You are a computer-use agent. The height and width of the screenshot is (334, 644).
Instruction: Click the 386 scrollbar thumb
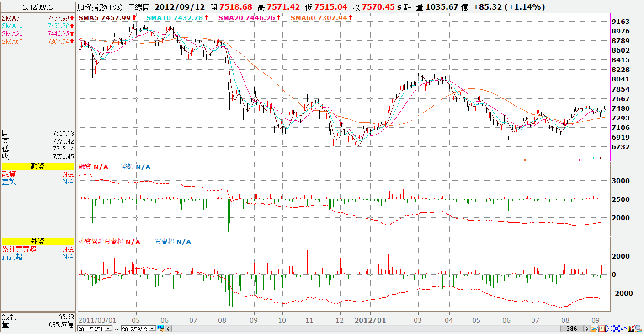[572, 329]
